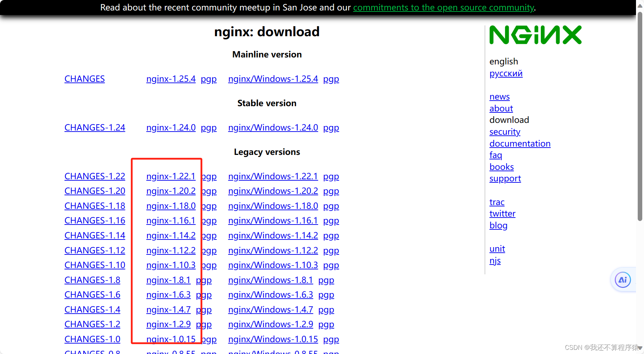Image resolution: width=644 pixels, height=354 pixels.
Task: Download the stable nginx-1.24.0 source
Action: [171, 127]
